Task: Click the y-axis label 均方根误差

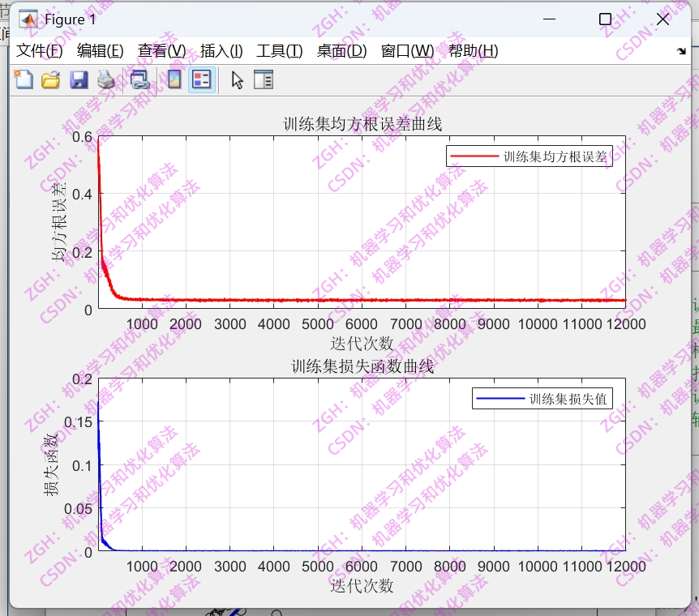Action: pos(59,221)
